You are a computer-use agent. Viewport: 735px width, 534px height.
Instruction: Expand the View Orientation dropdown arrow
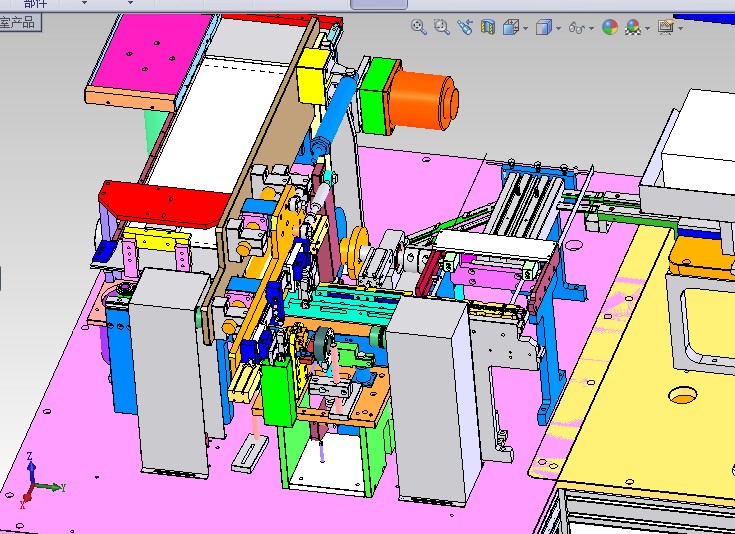coord(525,28)
